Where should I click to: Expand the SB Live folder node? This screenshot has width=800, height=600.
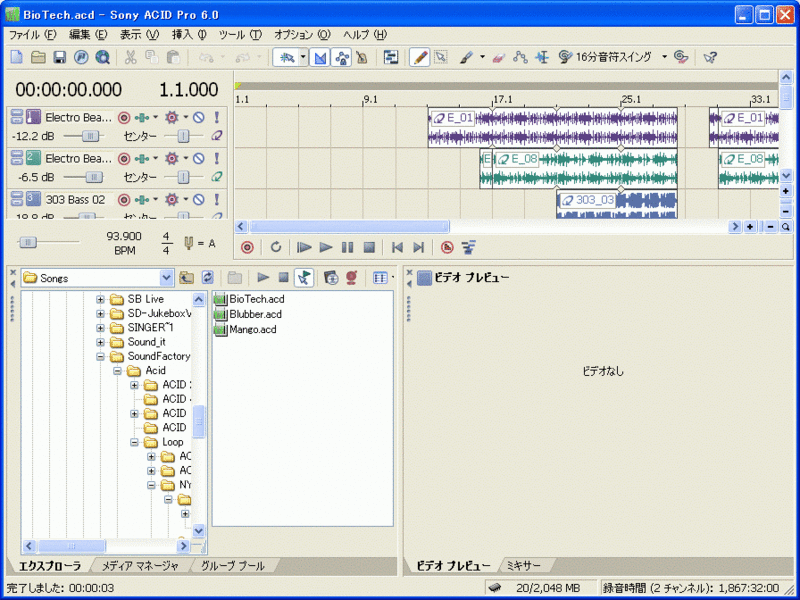(101, 299)
